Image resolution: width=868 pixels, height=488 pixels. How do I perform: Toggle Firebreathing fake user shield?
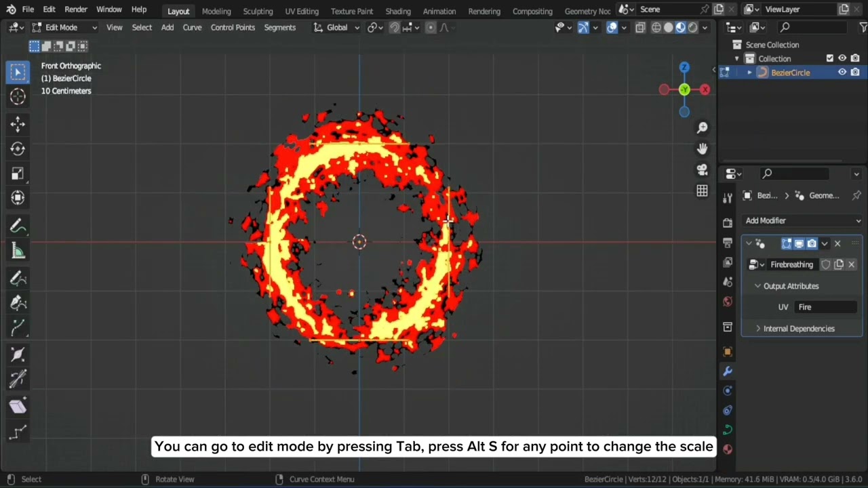(x=826, y=265)
